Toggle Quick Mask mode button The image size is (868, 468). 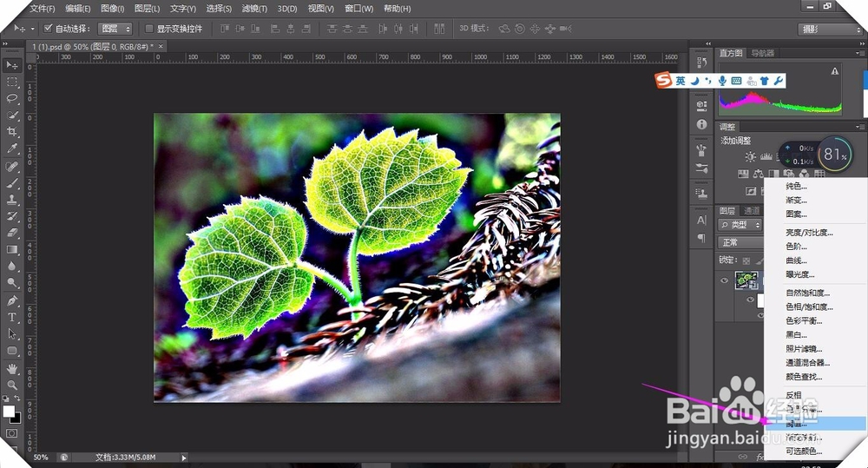[11, 433]
